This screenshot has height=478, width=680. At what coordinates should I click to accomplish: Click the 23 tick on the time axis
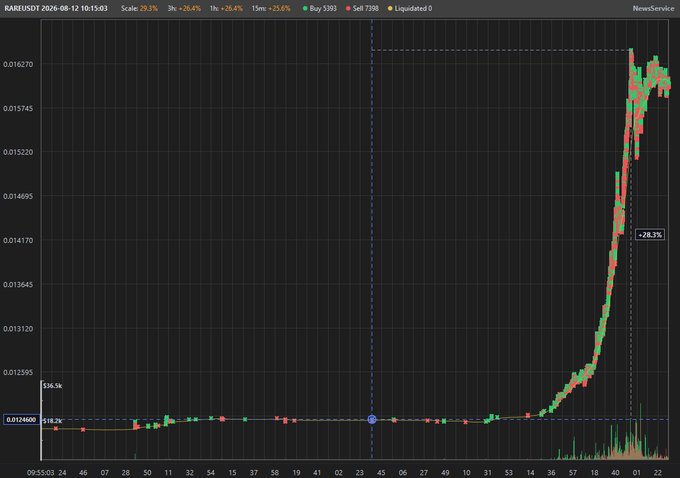pos(360,472)
